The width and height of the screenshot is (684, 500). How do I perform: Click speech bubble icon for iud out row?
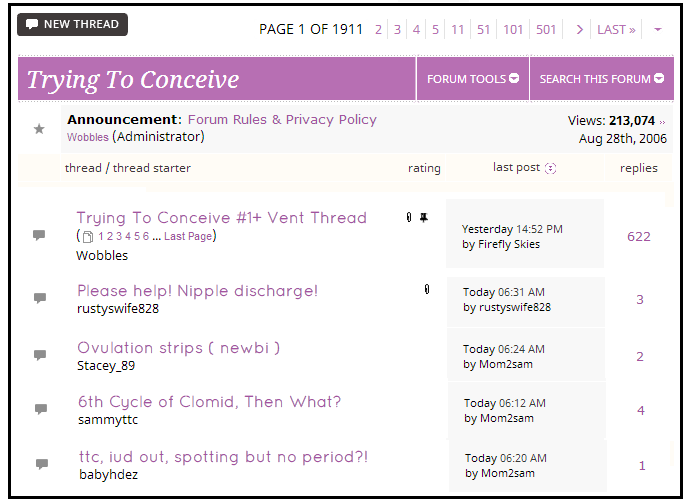[x=42, y=464]
